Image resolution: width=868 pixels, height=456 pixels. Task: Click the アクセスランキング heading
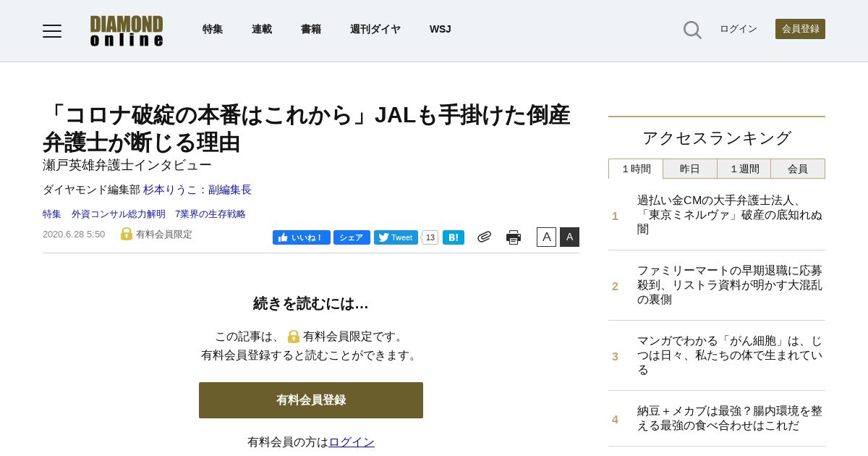point(717,138)
